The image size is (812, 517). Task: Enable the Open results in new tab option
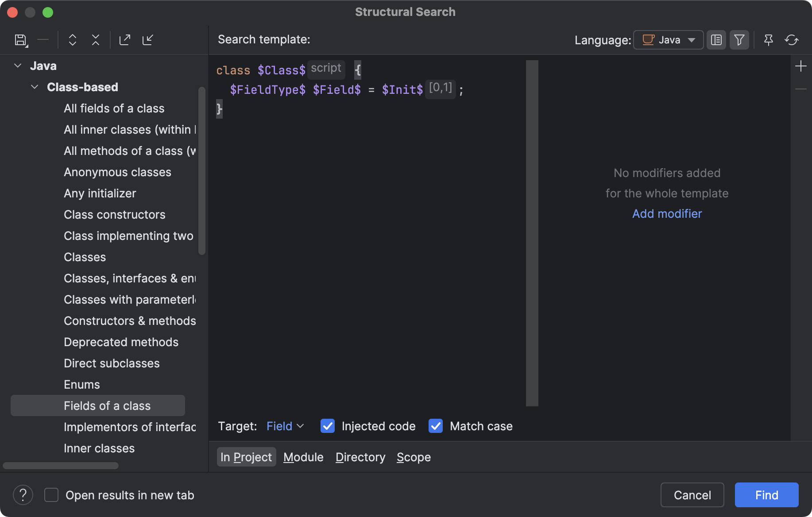point(51,495)
